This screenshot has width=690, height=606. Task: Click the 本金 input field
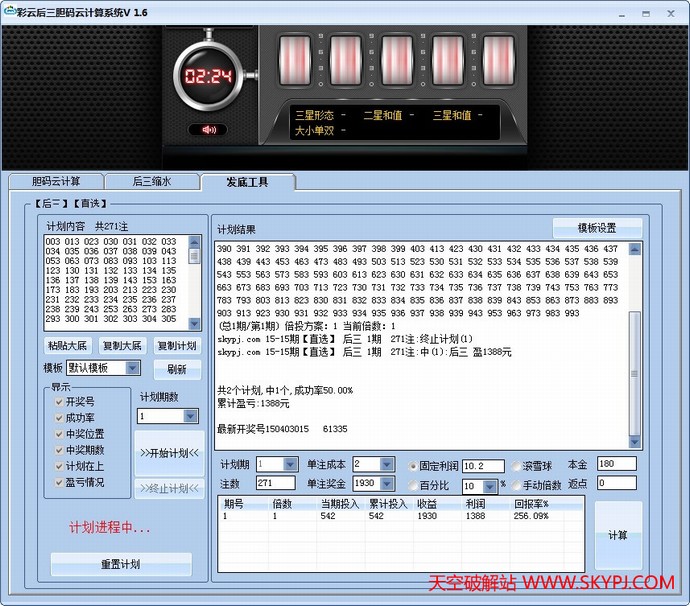pyautogui.click(x=616, y=464)
